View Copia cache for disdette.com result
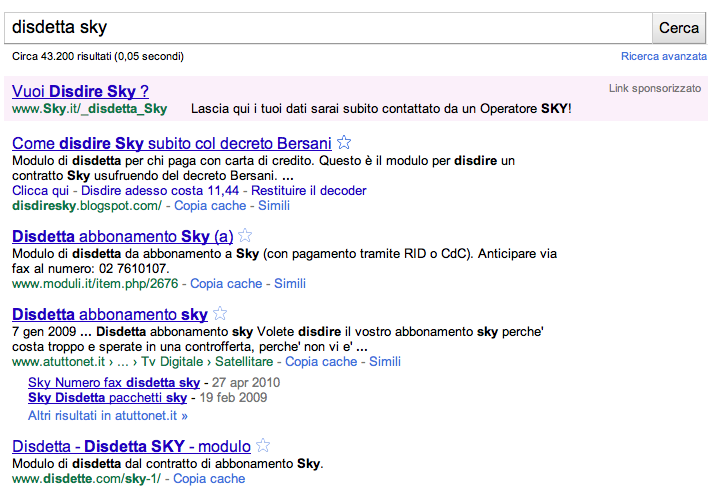 [209, 479]
